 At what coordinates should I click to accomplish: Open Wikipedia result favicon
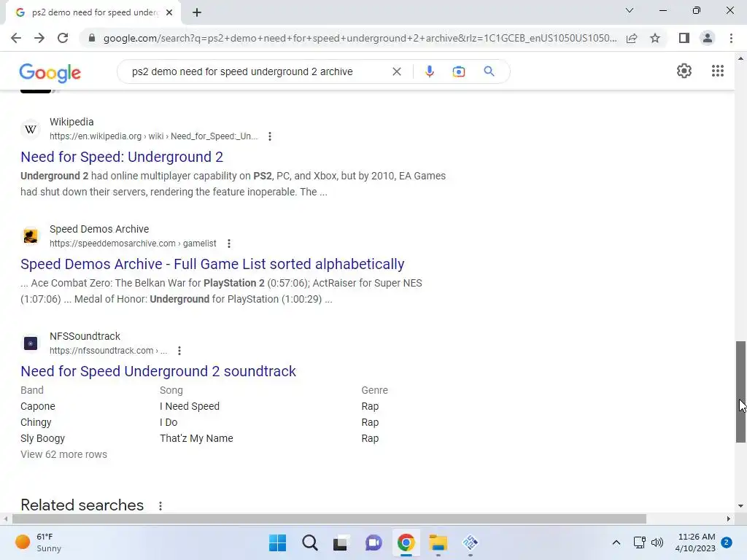click(31, 129)
